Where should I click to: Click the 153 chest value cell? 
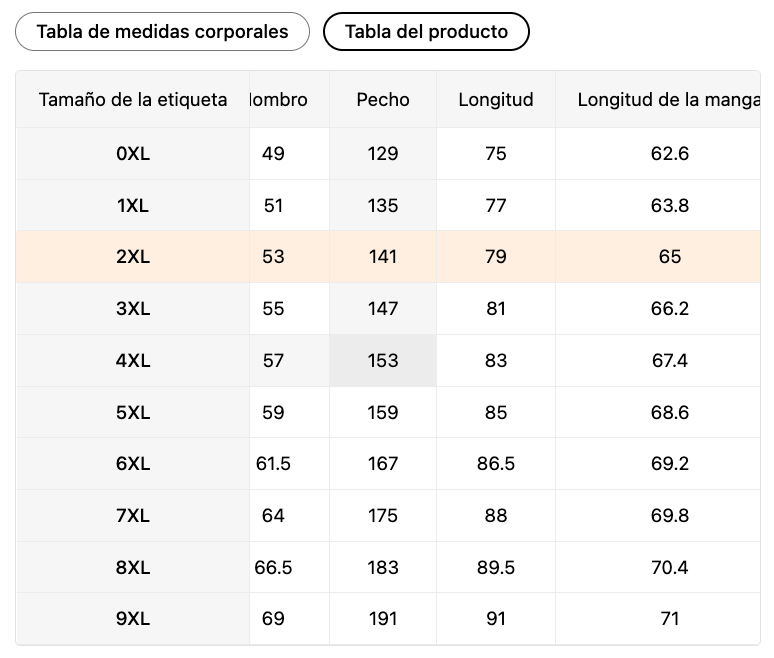[383, 360]
